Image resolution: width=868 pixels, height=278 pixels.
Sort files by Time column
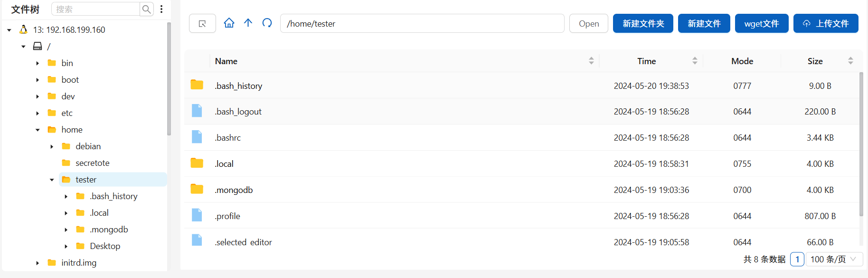(695, 61)
